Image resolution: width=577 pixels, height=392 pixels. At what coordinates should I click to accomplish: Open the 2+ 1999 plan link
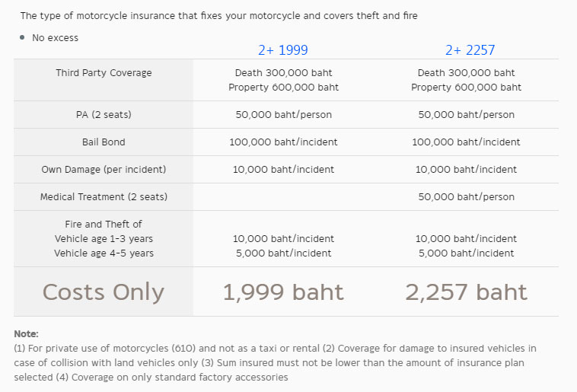pos(282,50)
